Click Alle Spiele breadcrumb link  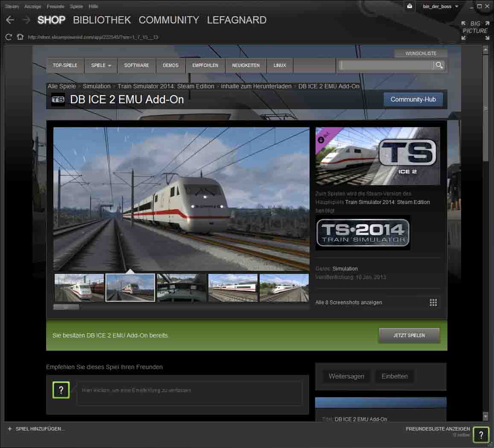click(x=62, y=86)
